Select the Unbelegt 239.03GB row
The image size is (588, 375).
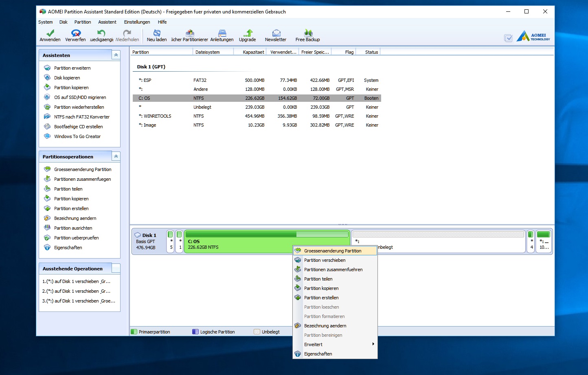click(257, 107)
